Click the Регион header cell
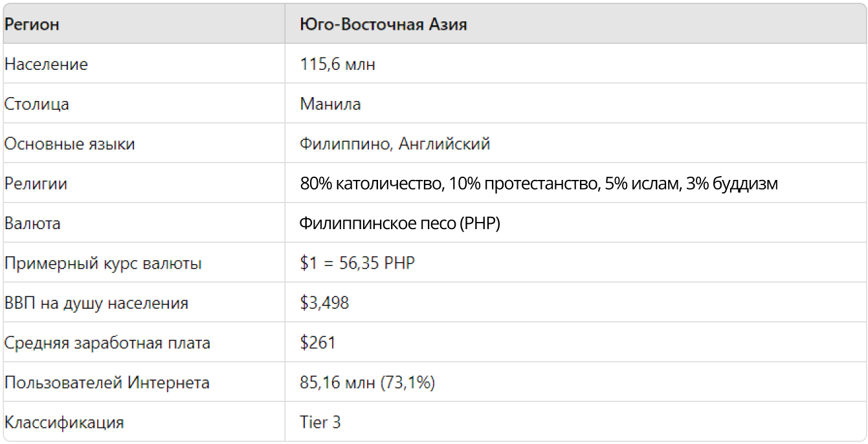Image resolution: width=868 pixels, height=444 pixels. tap(144, 25)
